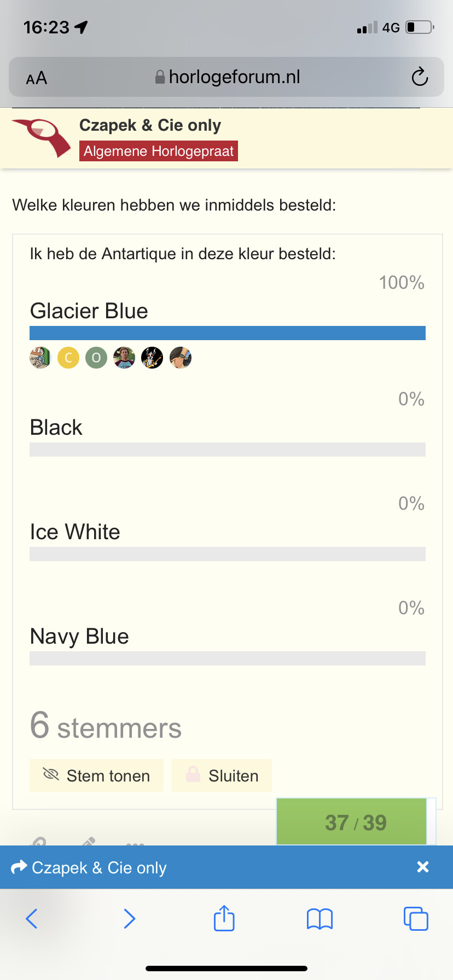Toggle vote visibility with Stem tonen

[96, 775]
